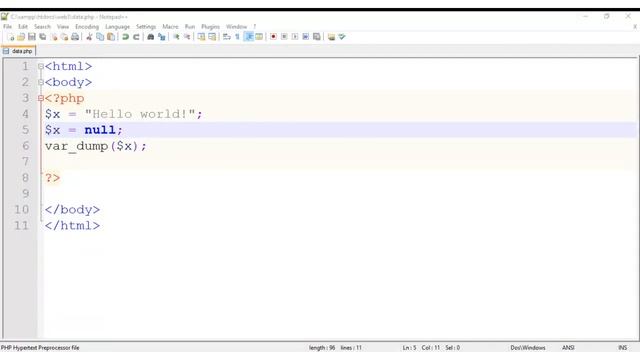Toggle synchronize vertical scrolling icon
This screenshot has height=360, width=640.
tap(201, 37)
